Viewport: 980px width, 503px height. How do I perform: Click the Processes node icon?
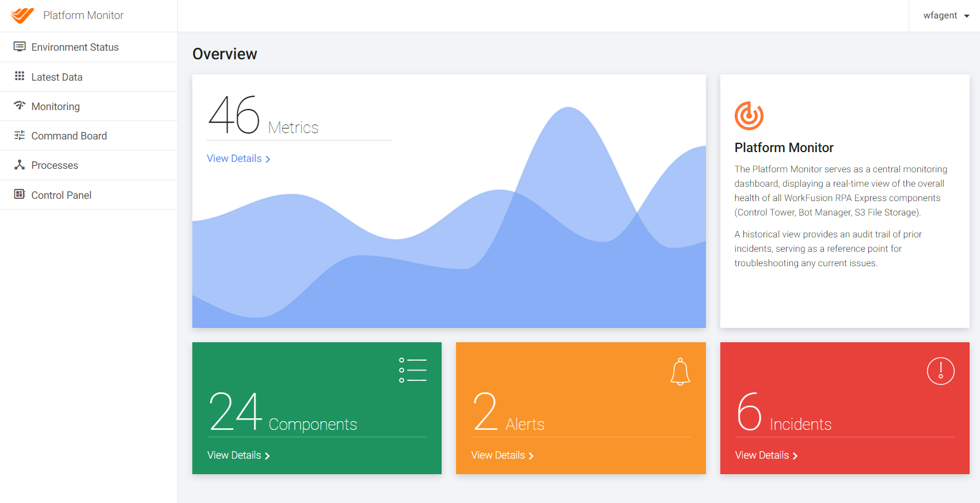[20, 165]
